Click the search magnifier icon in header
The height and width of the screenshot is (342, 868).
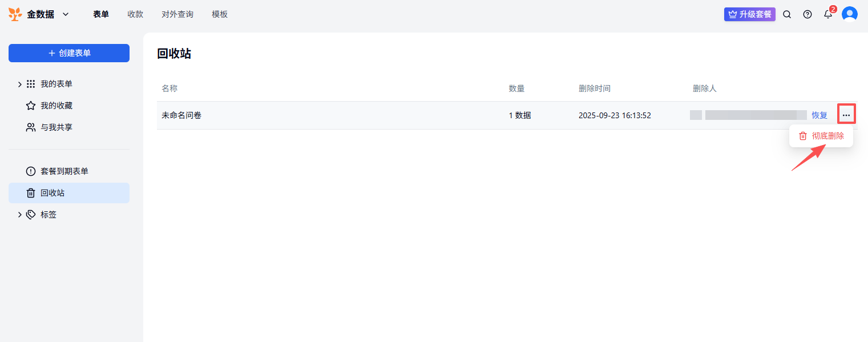coord(787,14)
